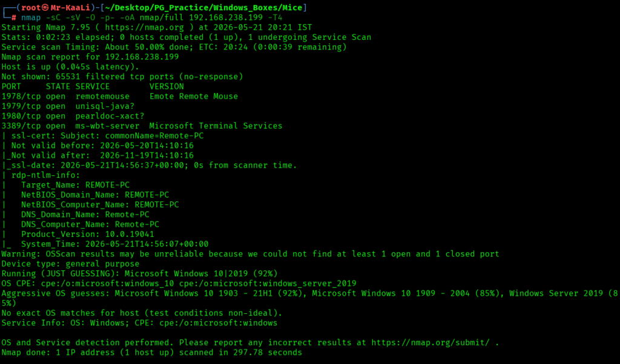Click the https://nmap.org/submit/ link
Image resolution: width=620 pixels, height=364 pixels.
(430, 342)
